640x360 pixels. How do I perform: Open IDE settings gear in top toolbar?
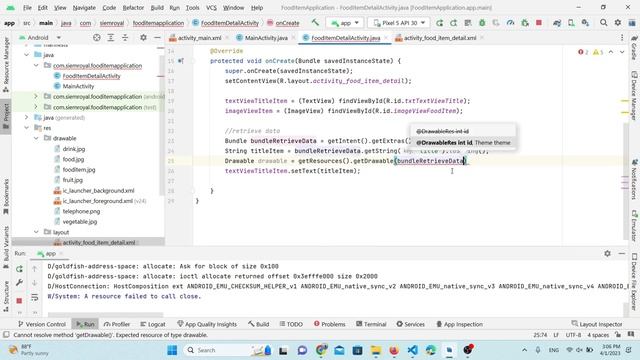618,23
